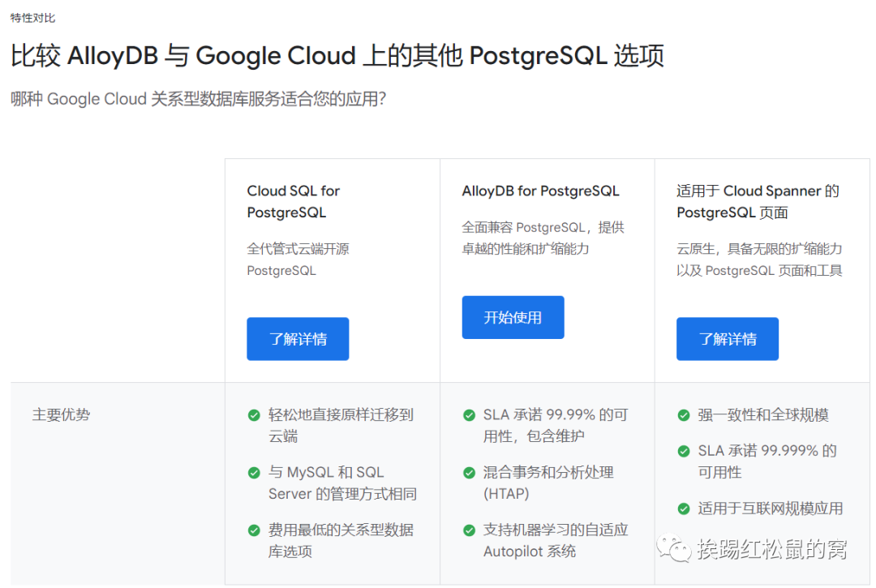The image size is (876, 588).
Task: Select the AlloyDB for PostgreSQL column title
Action: pos(540,191)
